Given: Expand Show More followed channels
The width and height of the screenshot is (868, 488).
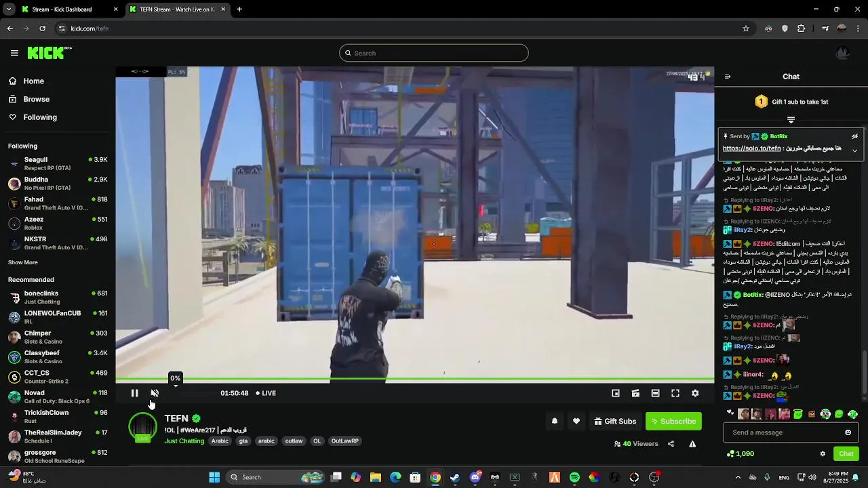Looking at the screenshot, I should [x=23, y=263].
